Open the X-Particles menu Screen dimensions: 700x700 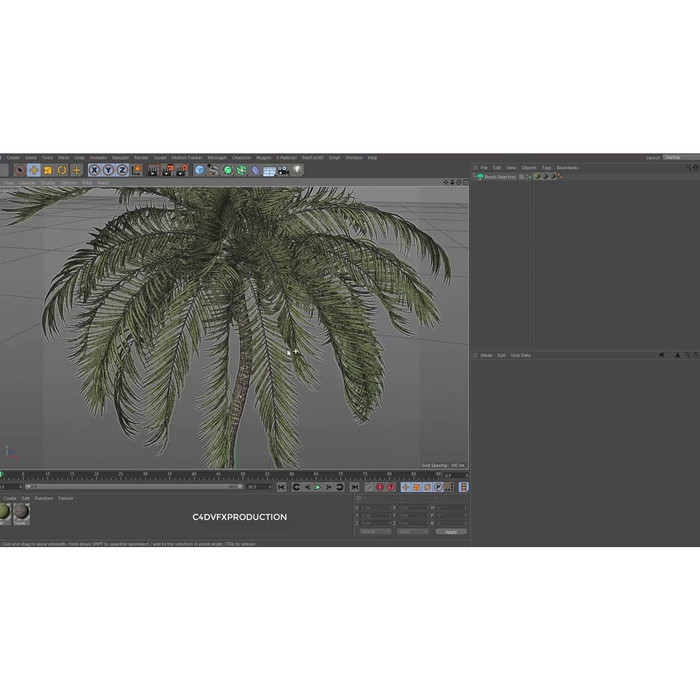pos(286,158)
